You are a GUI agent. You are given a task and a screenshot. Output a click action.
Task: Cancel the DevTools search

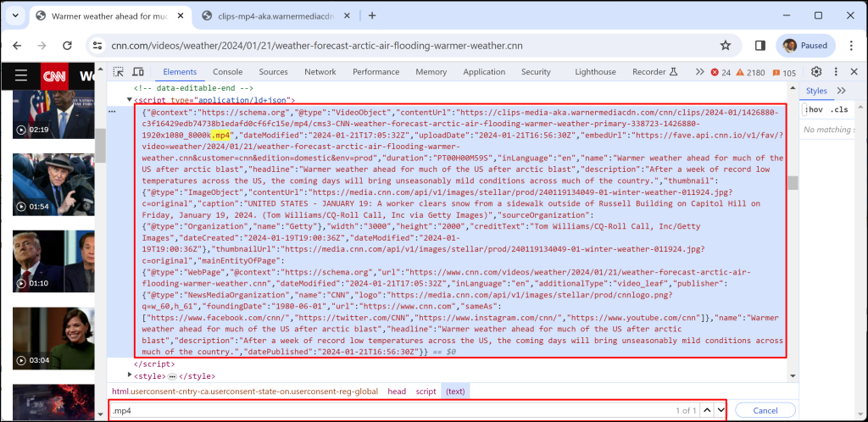[765, 410]
